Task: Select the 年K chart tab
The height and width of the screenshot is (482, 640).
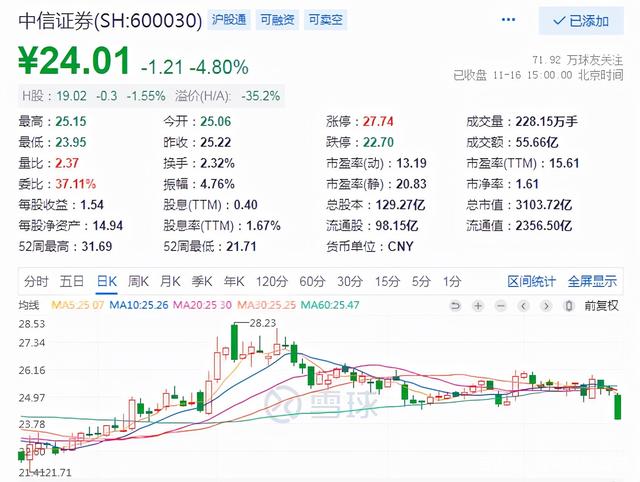Action: pyautogui.click(x=234, y=281)
